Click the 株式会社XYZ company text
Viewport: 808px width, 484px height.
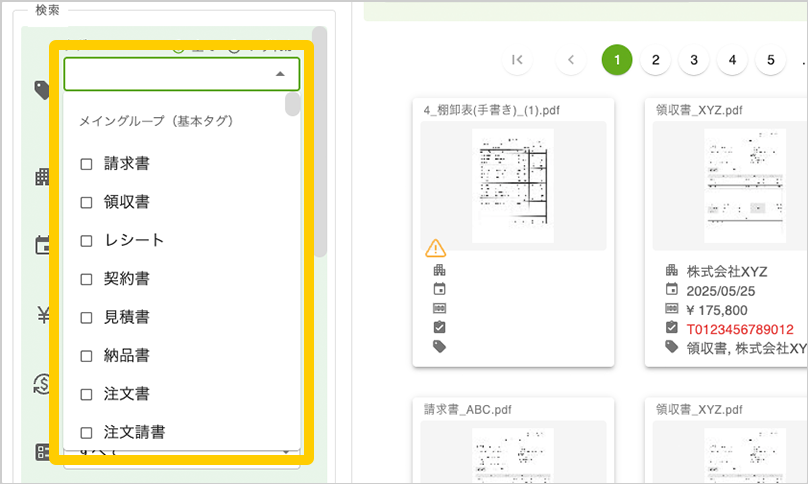[727, 272]
